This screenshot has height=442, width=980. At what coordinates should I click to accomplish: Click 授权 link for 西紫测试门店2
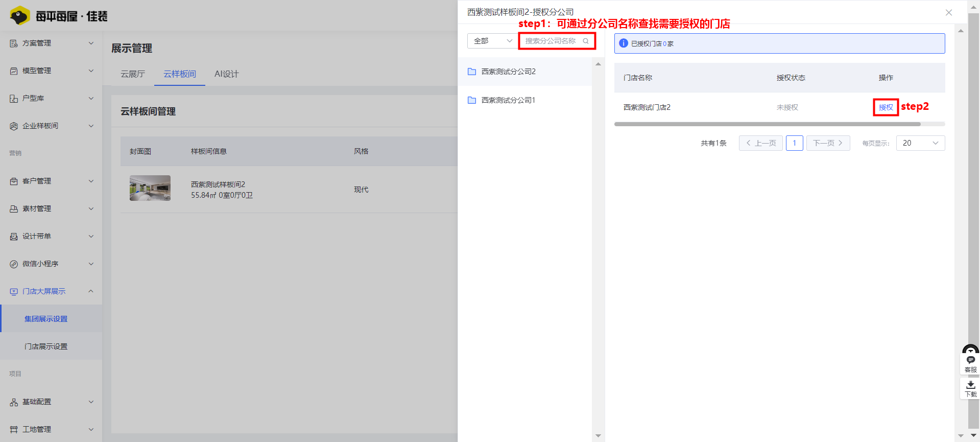pos(886,107)
